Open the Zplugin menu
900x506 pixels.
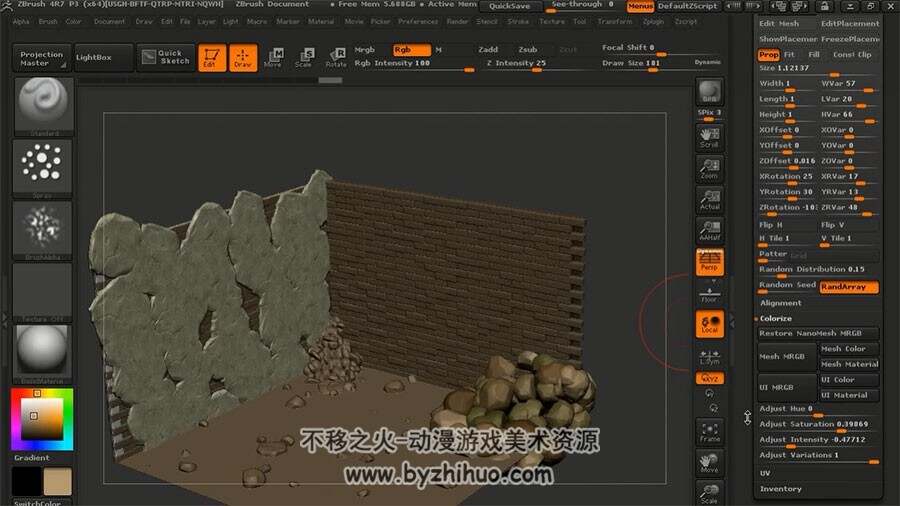click(653, 22)
